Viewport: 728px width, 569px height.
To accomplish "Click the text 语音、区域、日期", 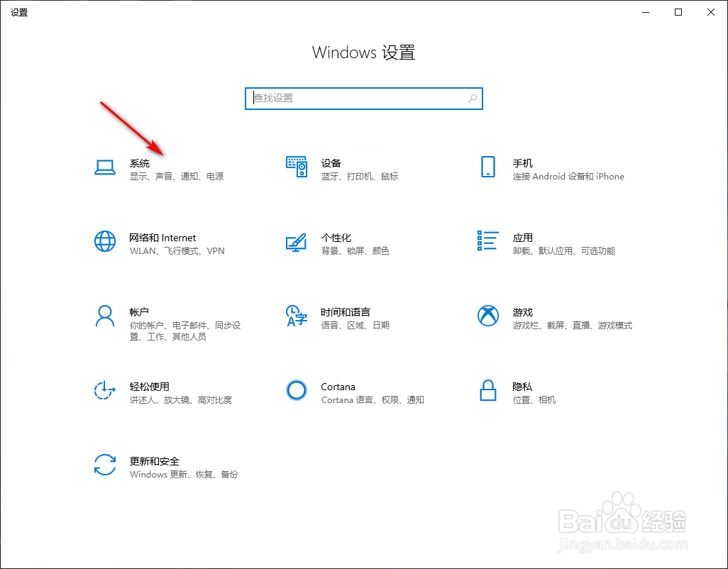I will 355,326.
